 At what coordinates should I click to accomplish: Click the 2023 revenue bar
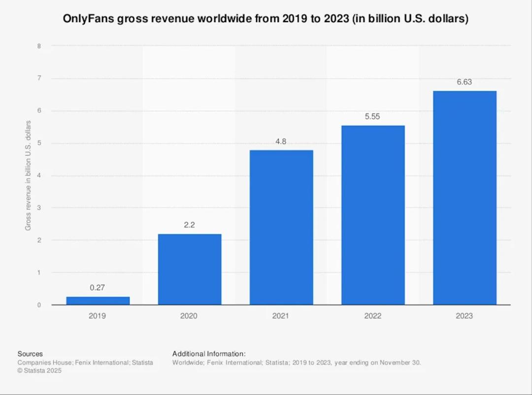465,198
